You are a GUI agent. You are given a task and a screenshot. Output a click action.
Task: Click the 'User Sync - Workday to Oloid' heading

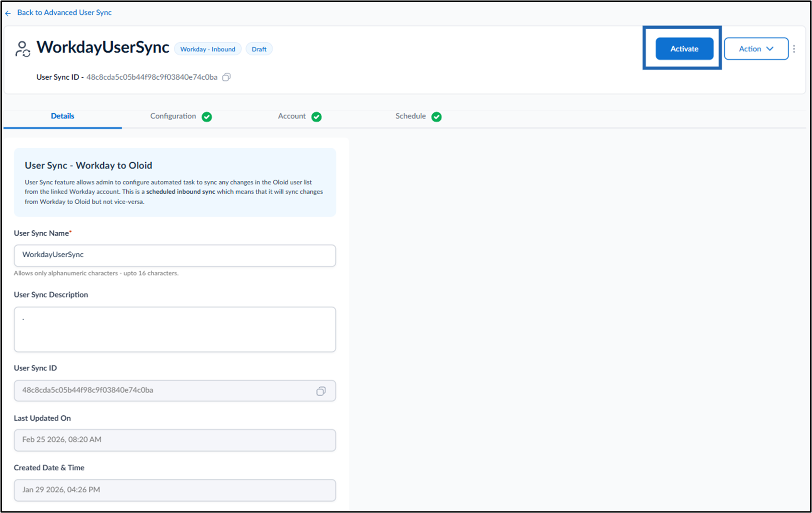(x=88, y=166)
